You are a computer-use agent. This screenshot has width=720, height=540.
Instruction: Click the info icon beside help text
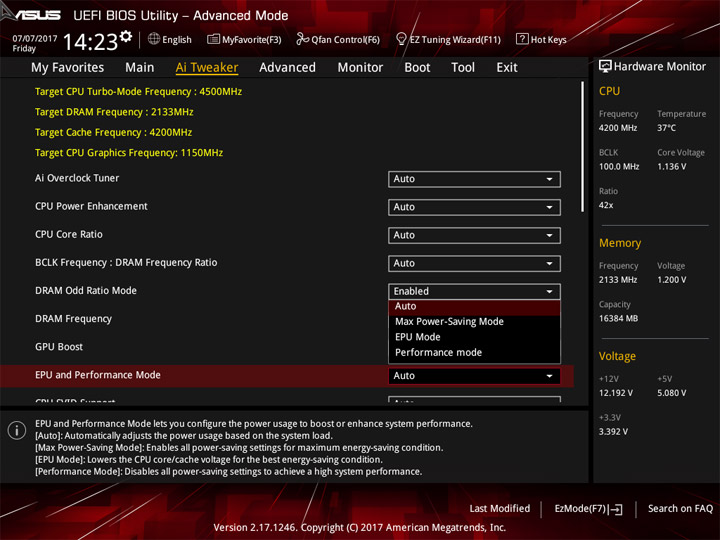click(17, 430)
